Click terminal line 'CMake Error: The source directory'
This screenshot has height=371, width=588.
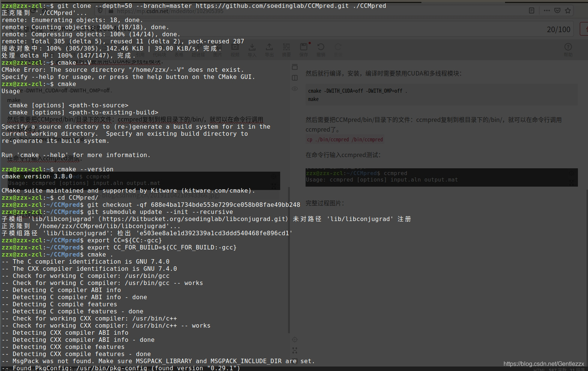(x=123, y=70)
